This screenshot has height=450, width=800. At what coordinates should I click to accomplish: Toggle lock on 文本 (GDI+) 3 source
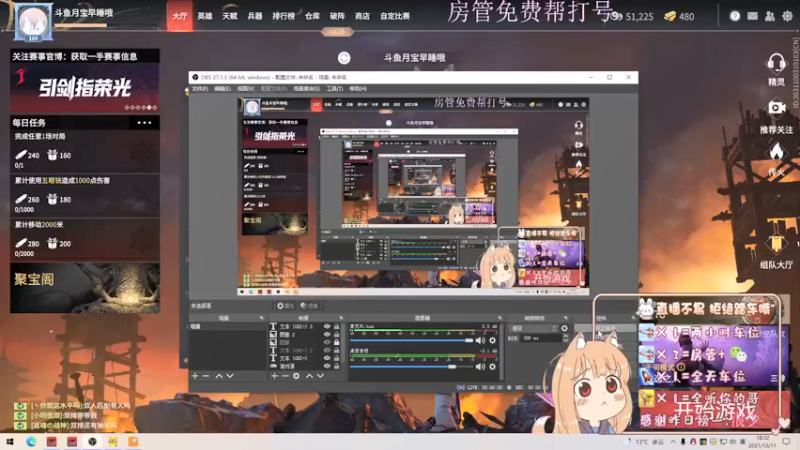(336, 327)
